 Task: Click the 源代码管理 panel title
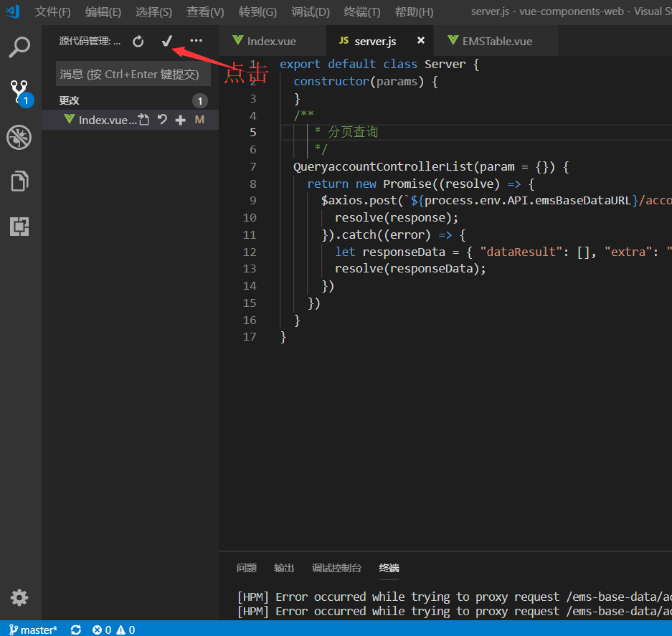tap(90, 41)
